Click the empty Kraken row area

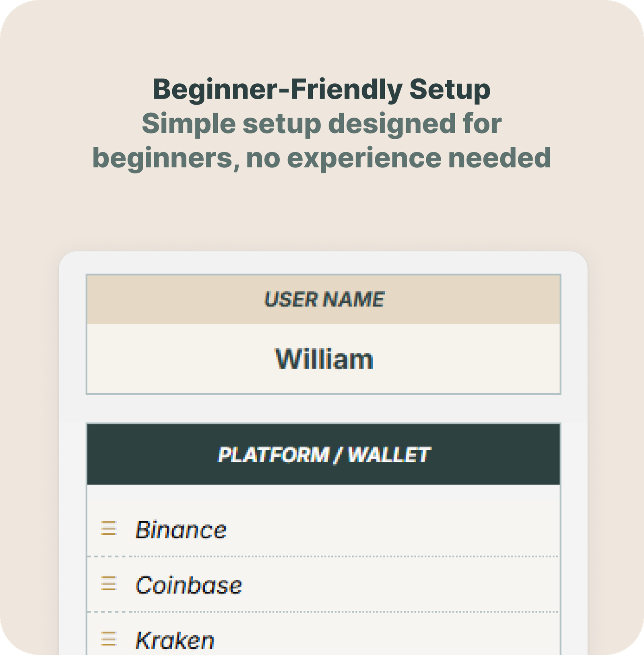386,640
